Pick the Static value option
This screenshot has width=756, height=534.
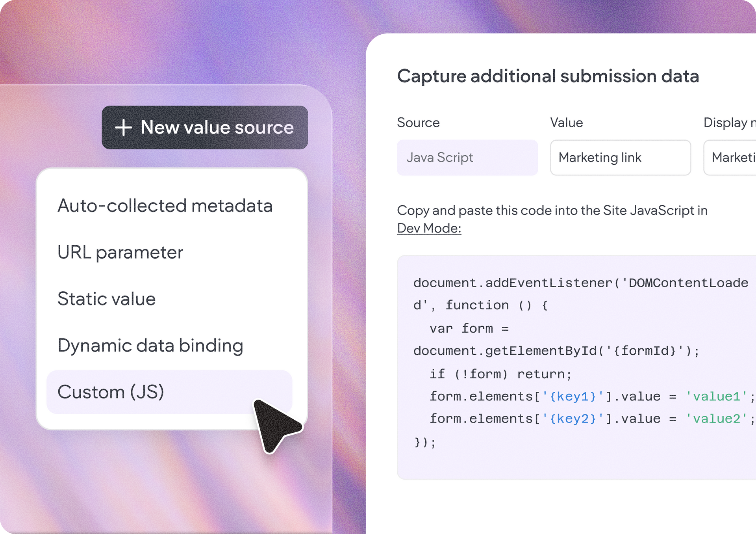tap(106, 299)
